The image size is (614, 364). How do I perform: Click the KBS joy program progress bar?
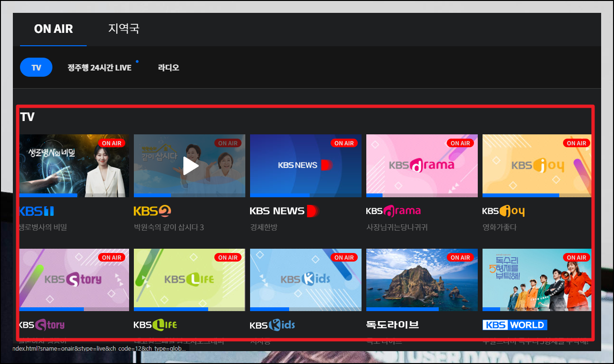[x=537, y=195]
